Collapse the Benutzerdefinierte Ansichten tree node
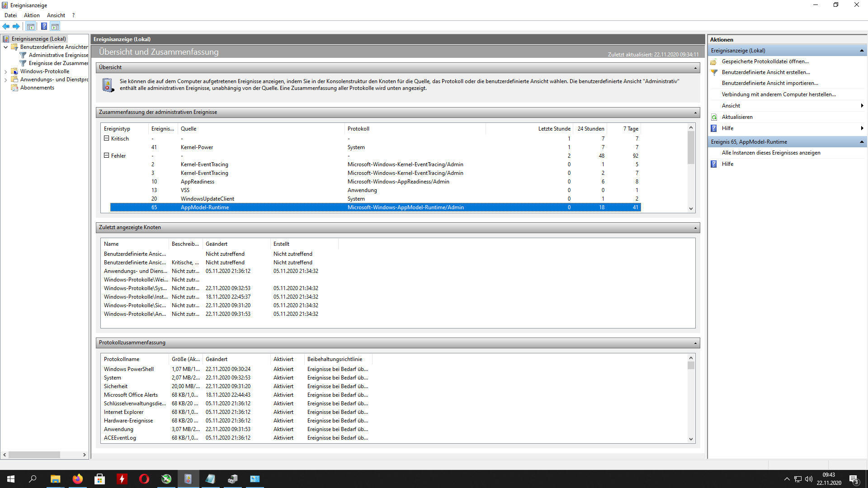The width and height of the screenshot is (868, 488). point(5,47)
